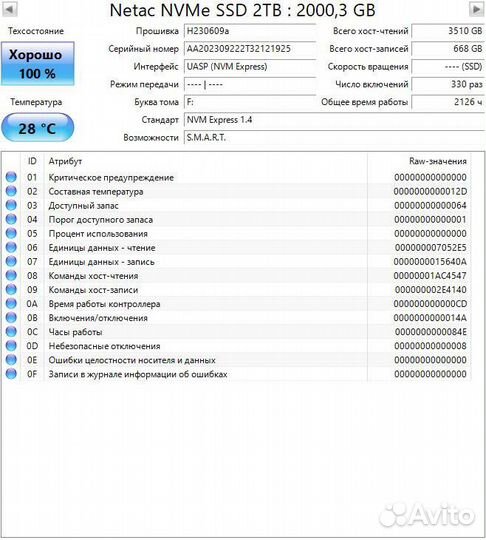Viewport: 486px width, 540px height.
Task: Click the ID column header
Action: coord(32,161)
